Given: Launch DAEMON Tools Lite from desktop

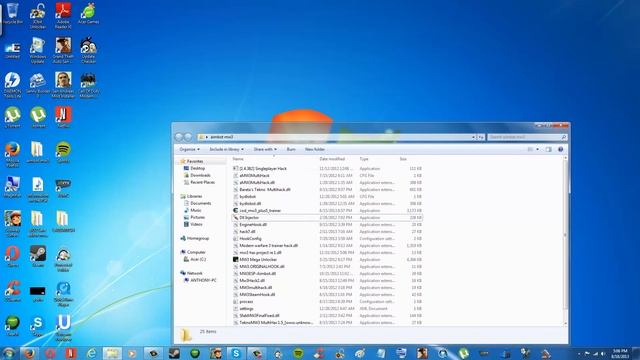Looking at the screenshot, I should [12, 85].
